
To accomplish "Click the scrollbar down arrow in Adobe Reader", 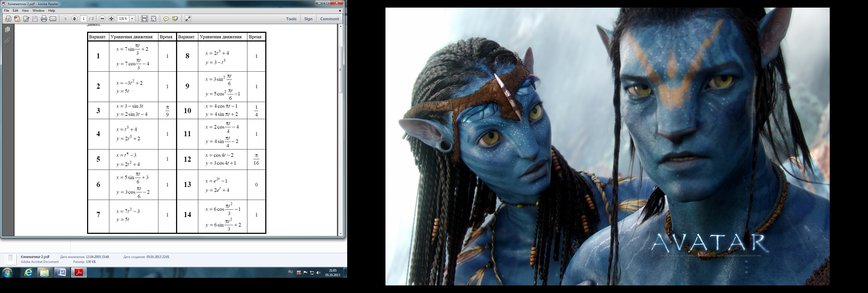I will pos(341,234).
